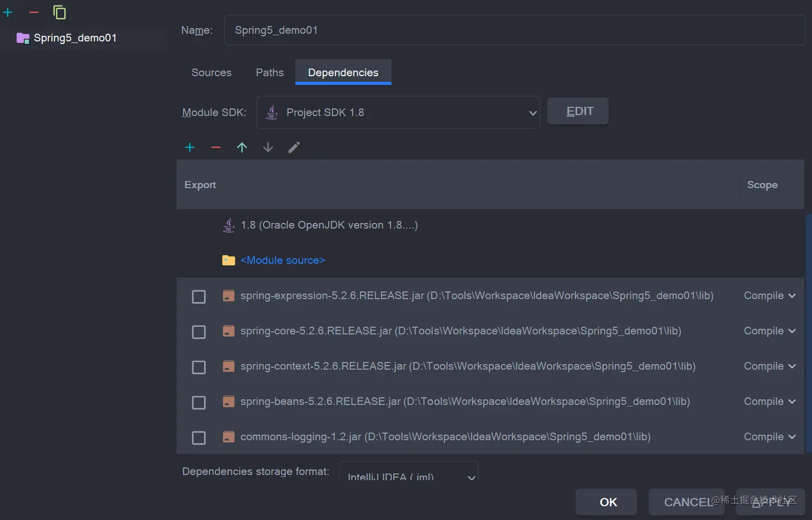Switch to the Sources tab
The width and height of the screenshot is (812, 520).
coord(211,72)
